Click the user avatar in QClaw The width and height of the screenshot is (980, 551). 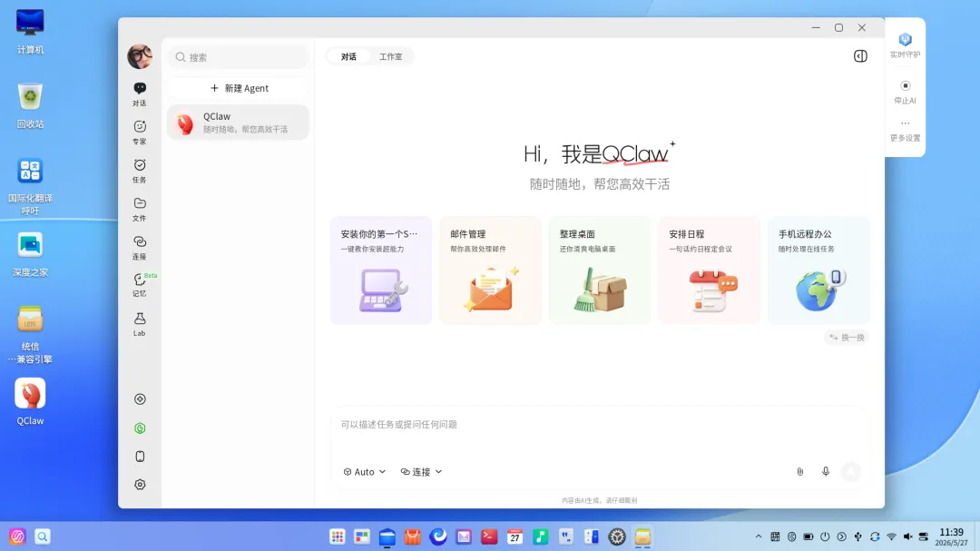(140, 56)
